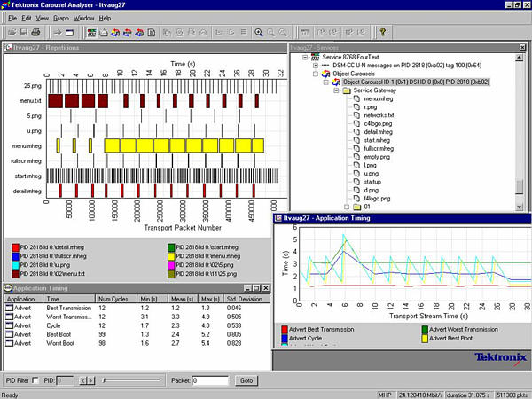Image resolution: width=532 pixels, height=399 pixels.
Task: Click the Open file toolbar icon
Action: [x=12, y=33]
